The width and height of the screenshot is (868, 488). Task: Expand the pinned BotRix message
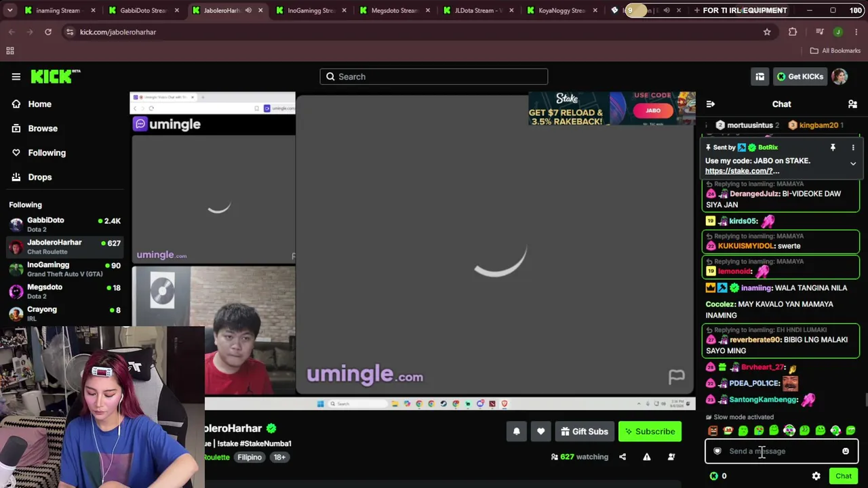853,163
